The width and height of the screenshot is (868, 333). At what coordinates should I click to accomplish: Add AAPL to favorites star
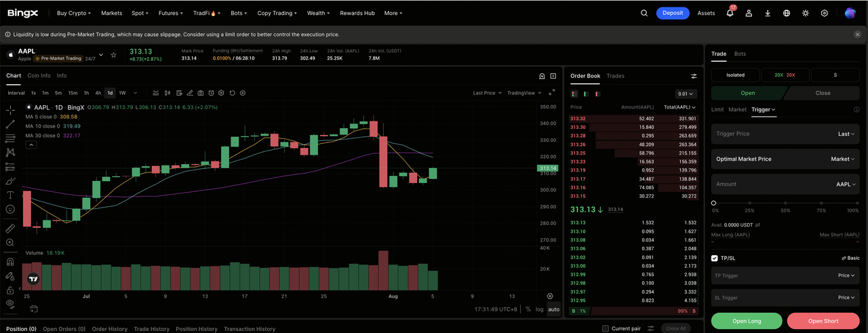[x=113, y=55]
